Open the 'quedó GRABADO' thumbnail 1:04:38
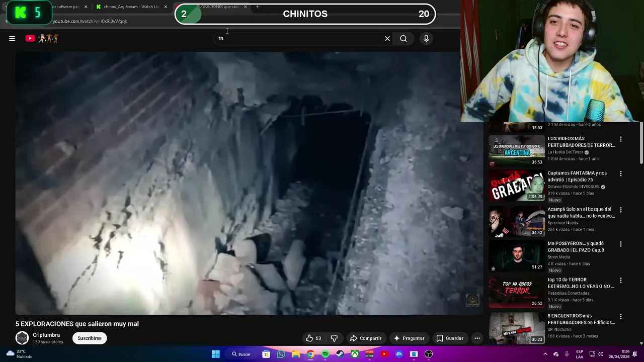644x362 pixels. click(517, 186)
